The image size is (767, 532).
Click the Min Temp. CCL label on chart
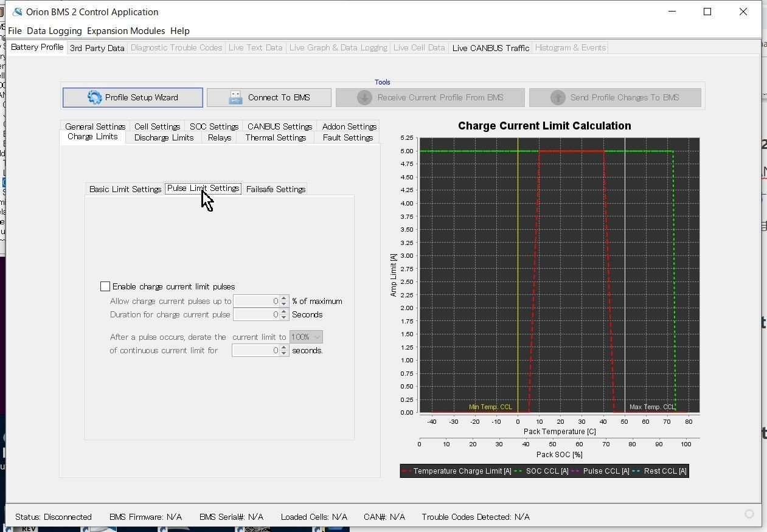pyautogui.click(x=490, y=407)
